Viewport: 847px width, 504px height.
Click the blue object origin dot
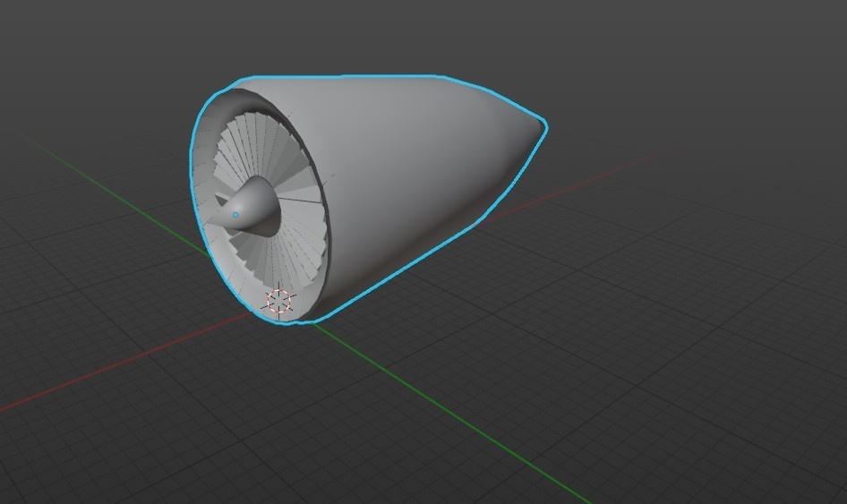coord(235,215)
